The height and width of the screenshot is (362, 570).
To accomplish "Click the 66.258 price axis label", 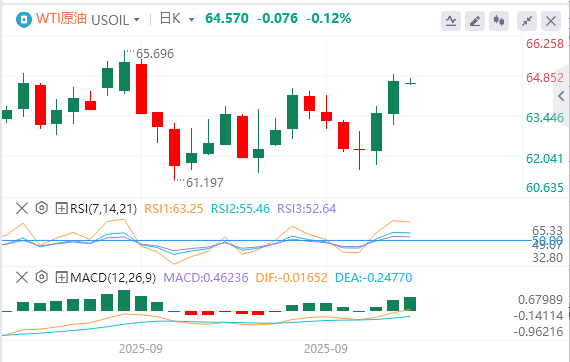I will click(x=545, y=44).
